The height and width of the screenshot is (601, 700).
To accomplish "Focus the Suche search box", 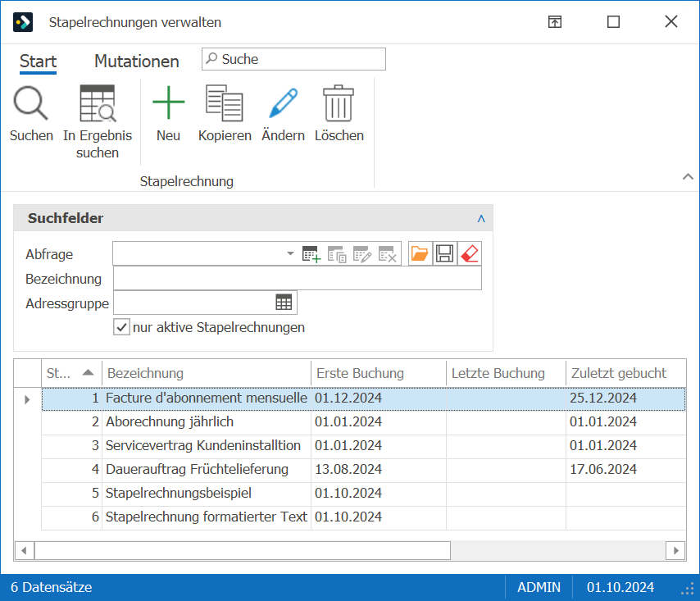I will coord(293,59).
